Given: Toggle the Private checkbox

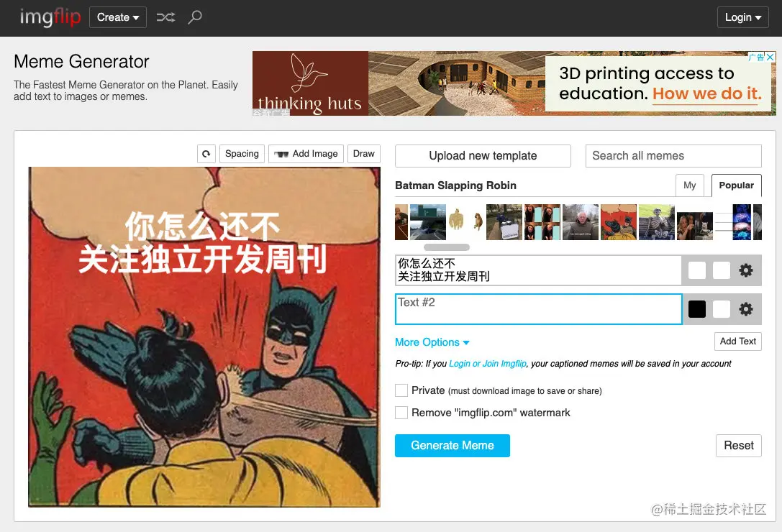Looking at the screenshot, I should (401, 390).
